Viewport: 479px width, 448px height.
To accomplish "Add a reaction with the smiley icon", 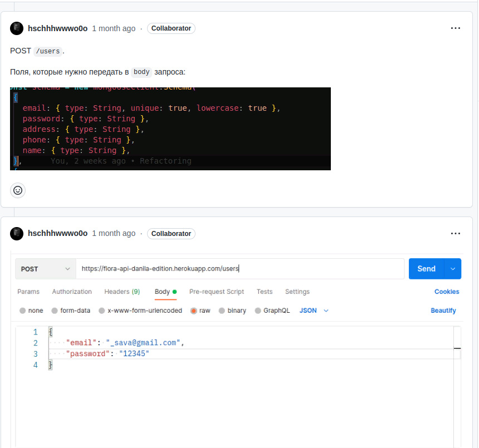I will pyautogui.click(x=18, y=190).
